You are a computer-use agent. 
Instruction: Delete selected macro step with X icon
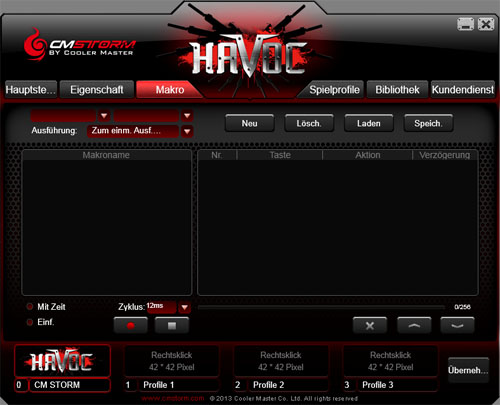coord(370,325)
